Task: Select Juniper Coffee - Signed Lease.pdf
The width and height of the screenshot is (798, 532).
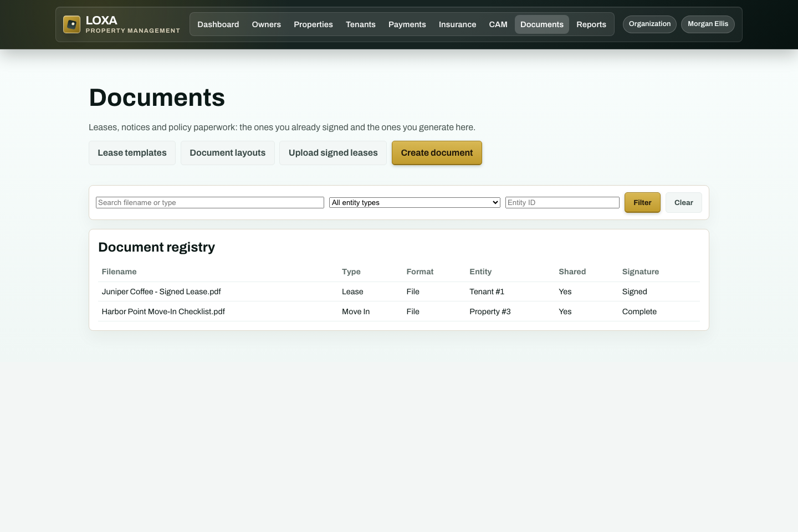Action: click(161, 291)
